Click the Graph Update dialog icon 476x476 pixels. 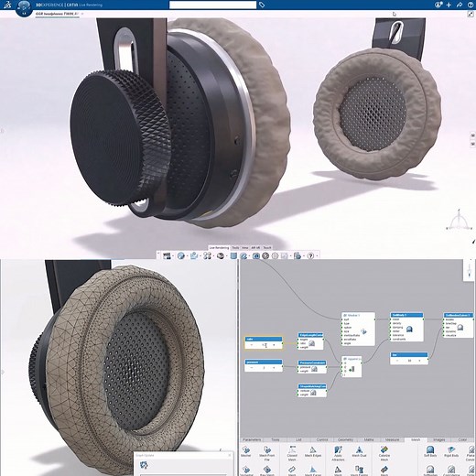(x=144, y=465)
